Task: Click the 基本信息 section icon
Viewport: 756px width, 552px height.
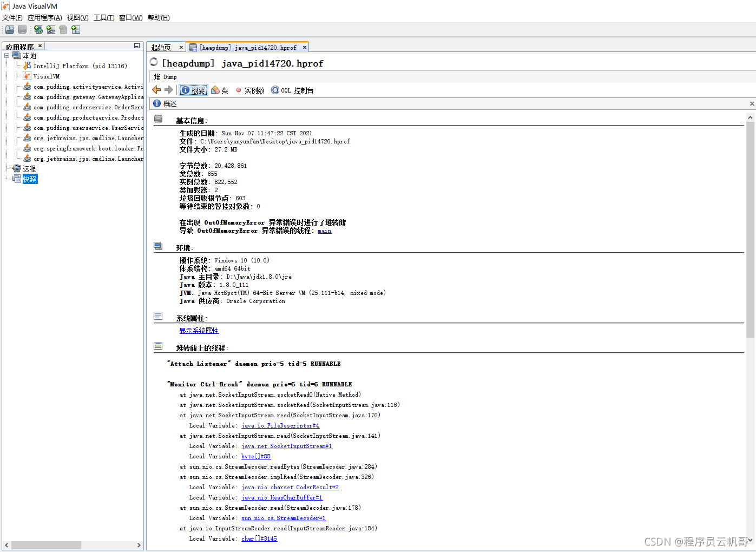Action: [x=158, y=119]
